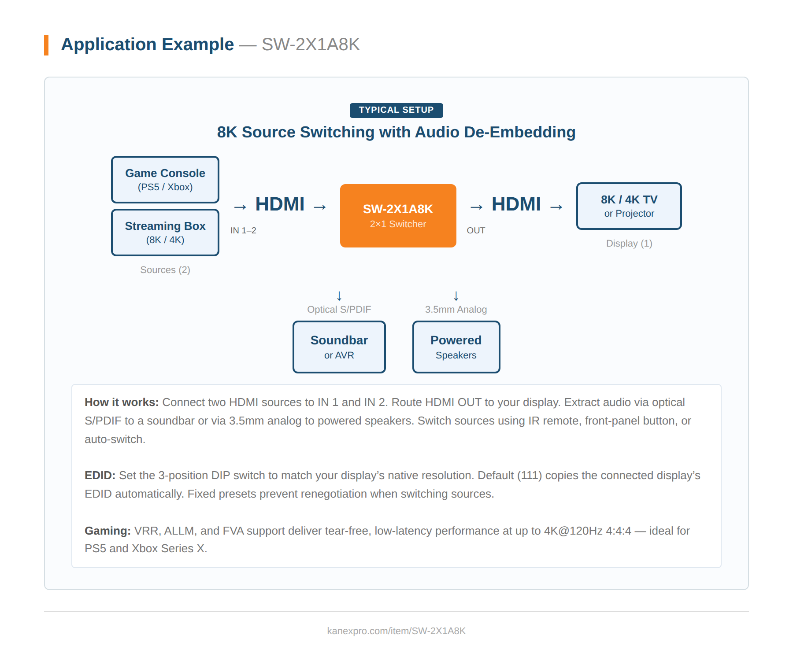Select the arrow pointing at the 8K / 4K TV box
This screenshot has width=793, height=672.
(556, 207)
